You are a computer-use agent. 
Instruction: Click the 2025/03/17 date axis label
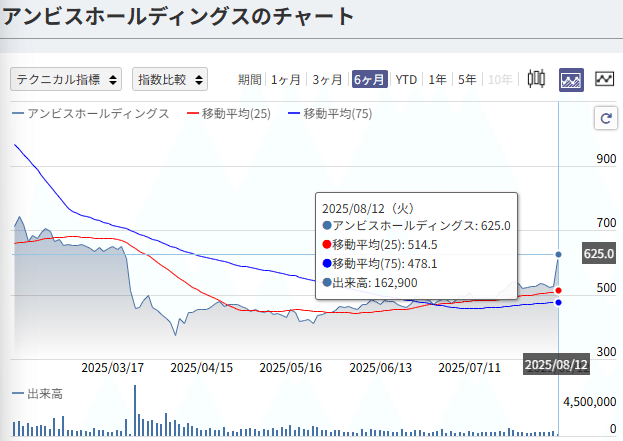[112, 368]
